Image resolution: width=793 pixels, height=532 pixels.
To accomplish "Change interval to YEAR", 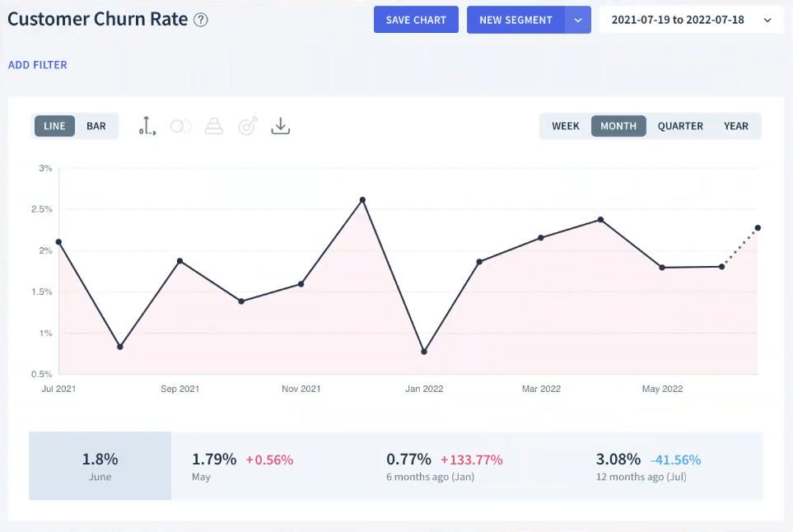I will pyautogui.click(x=736, y=126).
